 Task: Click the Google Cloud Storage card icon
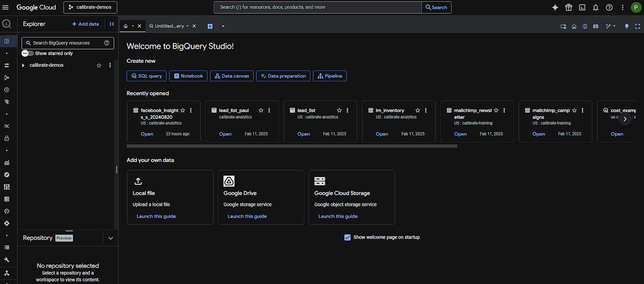click(320, 181)
